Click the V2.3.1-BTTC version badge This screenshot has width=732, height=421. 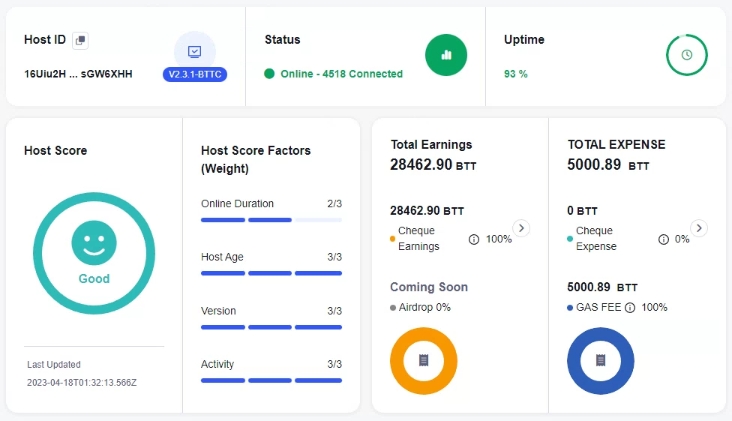coord(195,75)
